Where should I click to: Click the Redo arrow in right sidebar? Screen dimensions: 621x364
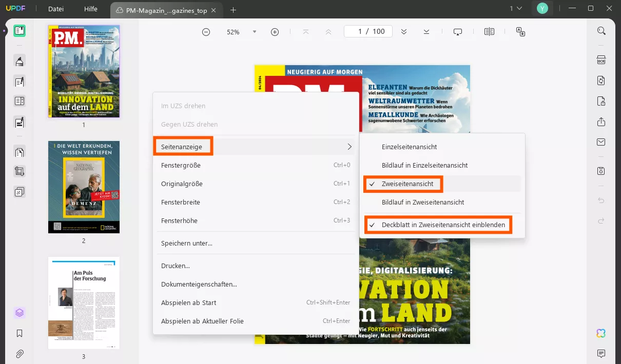(601, 220)
